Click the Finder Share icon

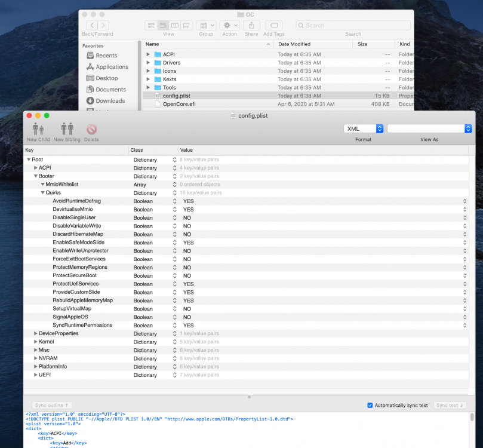pyautogui.click(x=251, y=25)
